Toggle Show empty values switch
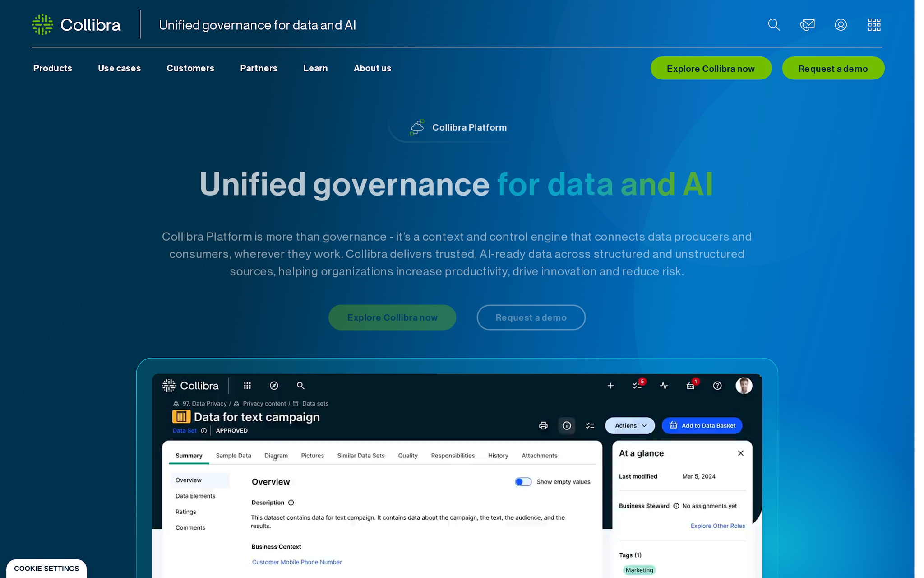Image resolution: width=924 pixels, height=578 pixels. point(523,482)
